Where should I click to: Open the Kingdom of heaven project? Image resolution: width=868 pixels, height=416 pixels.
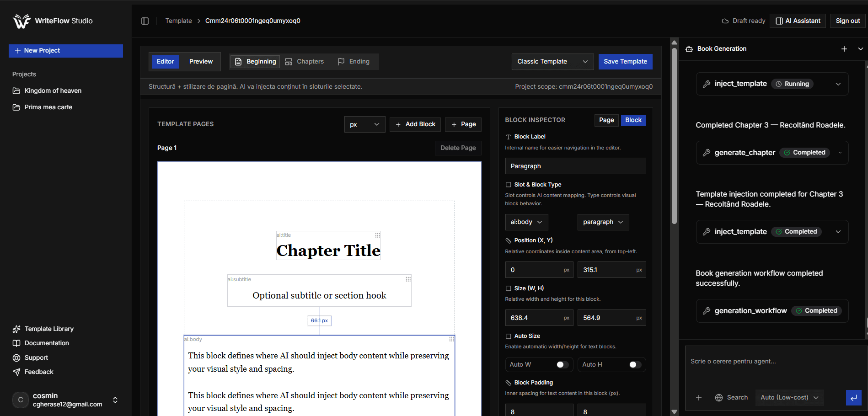[x=53, y=91]
